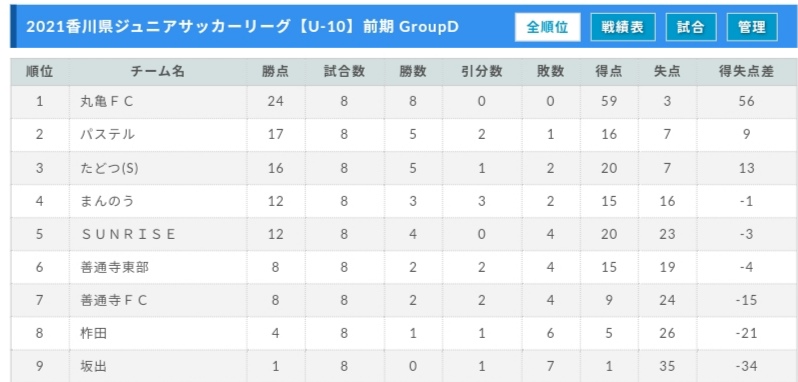Select team name 丸亀ＦＣ
Screen dimensions: 798x382
point(106,102)
